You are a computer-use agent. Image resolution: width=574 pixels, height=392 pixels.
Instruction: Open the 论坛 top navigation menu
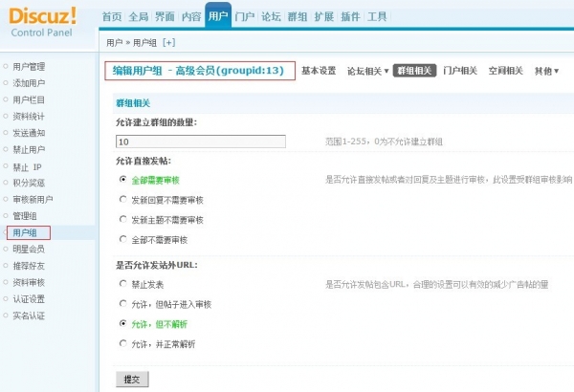tap(272, 17)
